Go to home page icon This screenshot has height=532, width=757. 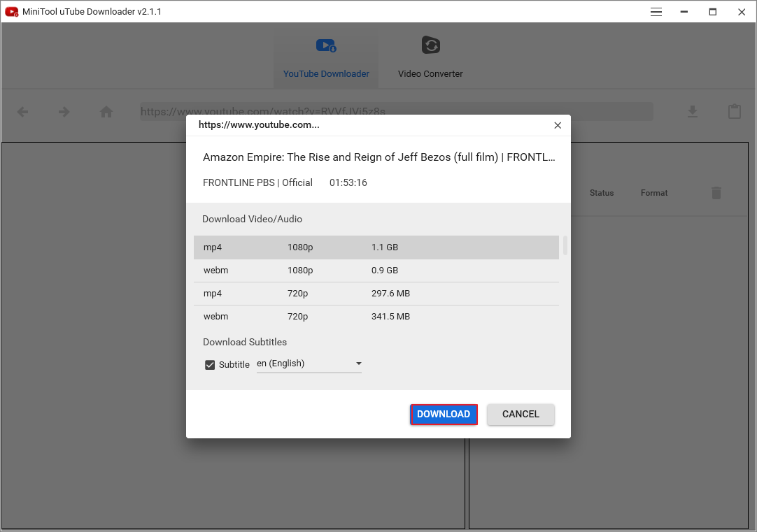(106, 112)
